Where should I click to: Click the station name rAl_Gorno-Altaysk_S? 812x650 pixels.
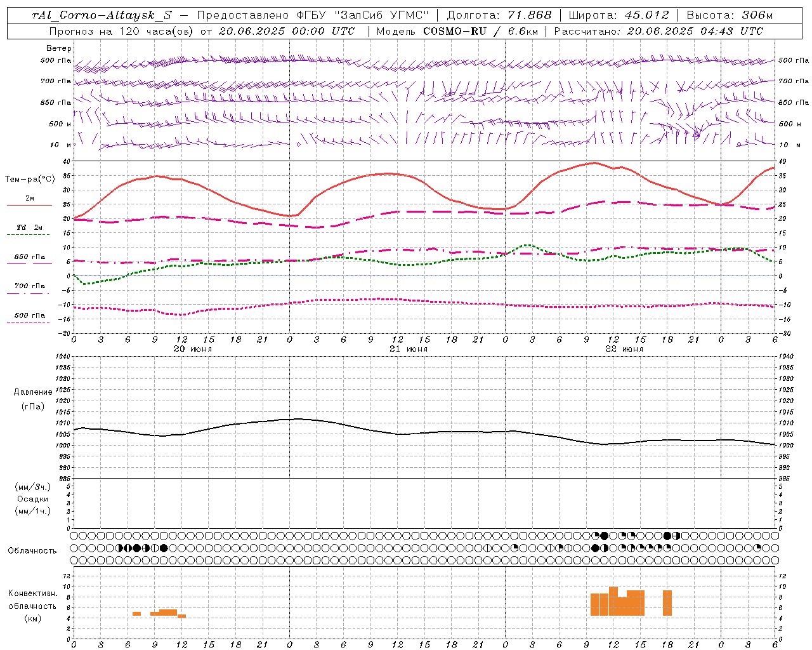coord(101,15)
